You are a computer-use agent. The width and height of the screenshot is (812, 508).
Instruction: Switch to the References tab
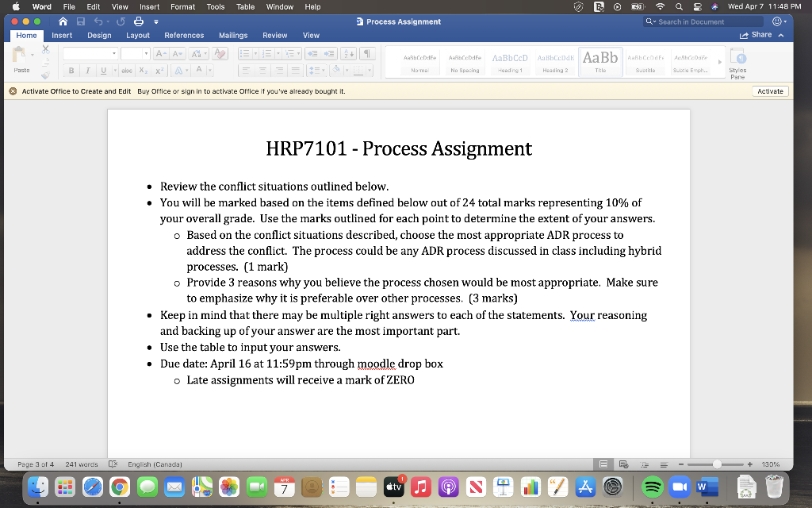click(x=184, y=35)
